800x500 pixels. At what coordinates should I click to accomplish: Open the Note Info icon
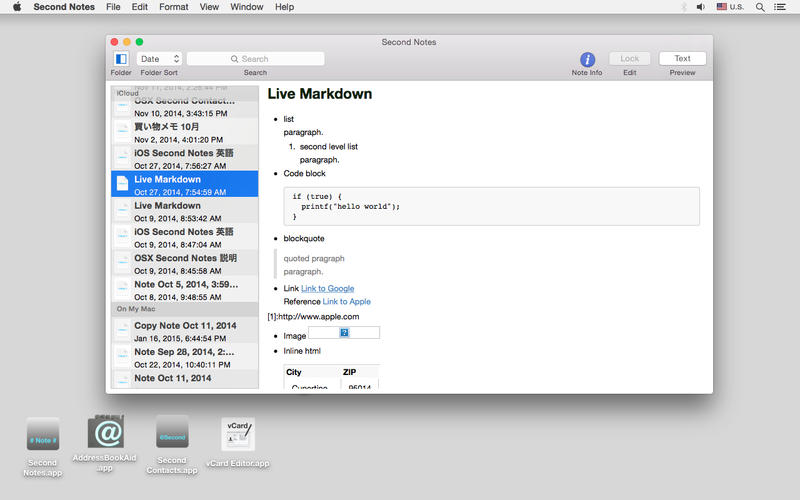tap(587, 60)
